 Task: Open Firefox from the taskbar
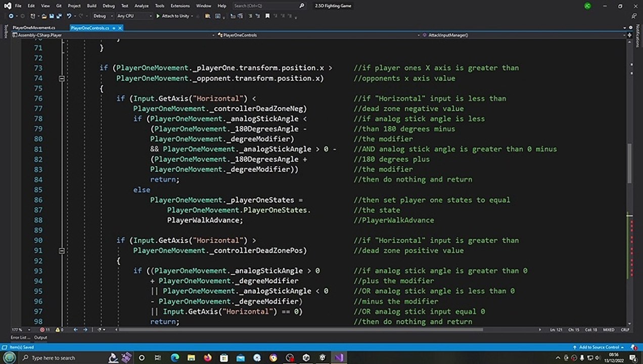[207, 357]
